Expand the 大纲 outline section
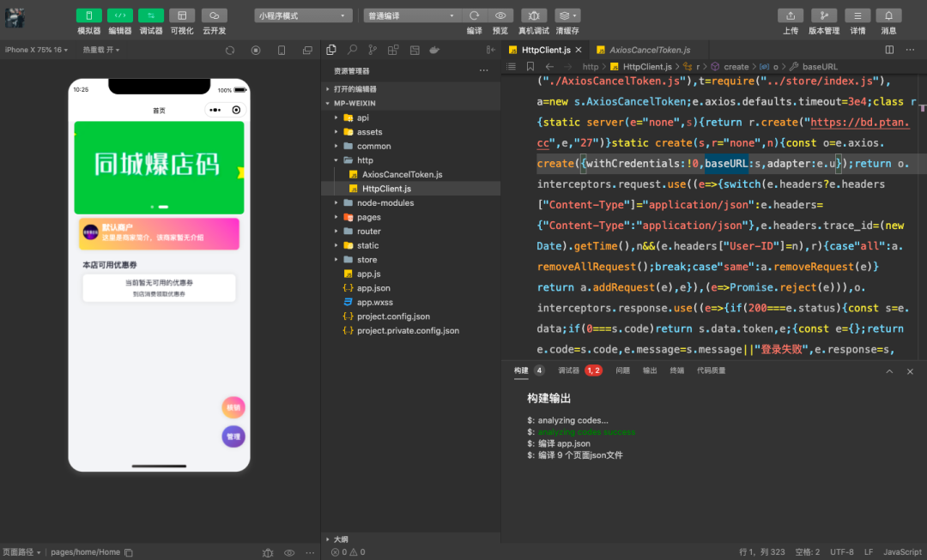The height and width of the screenshot is (560, 927). coord(411,539)
